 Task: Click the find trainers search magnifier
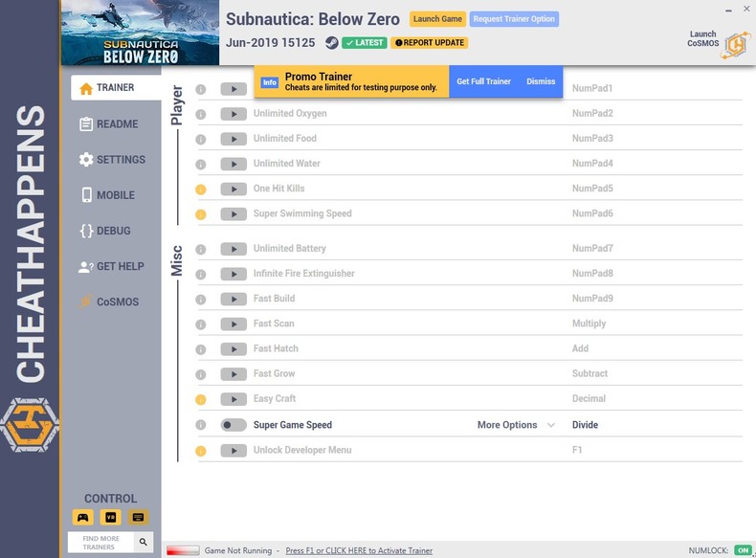click(144, 542)
